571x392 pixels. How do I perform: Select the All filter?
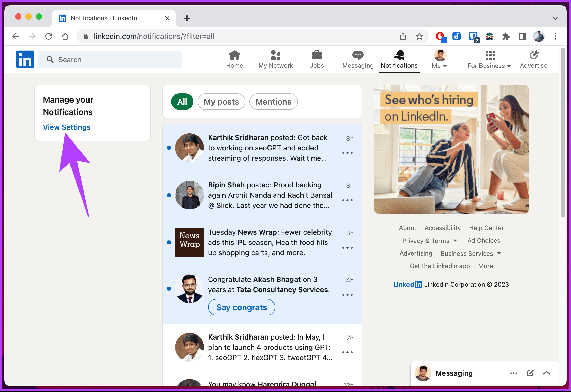[x=182, y=102]
